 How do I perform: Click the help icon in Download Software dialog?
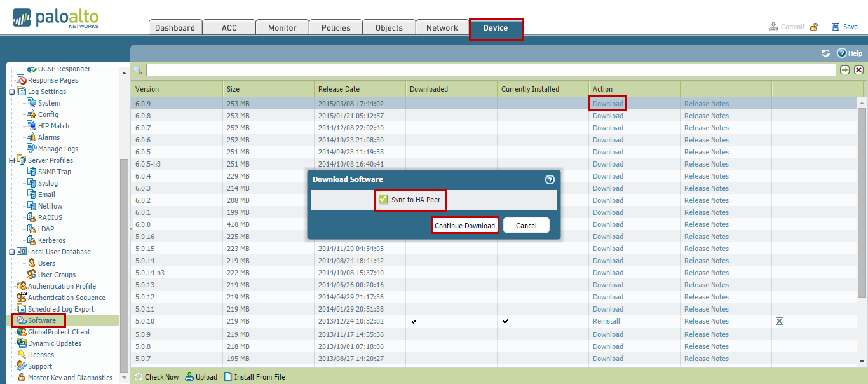pos(549,179)
